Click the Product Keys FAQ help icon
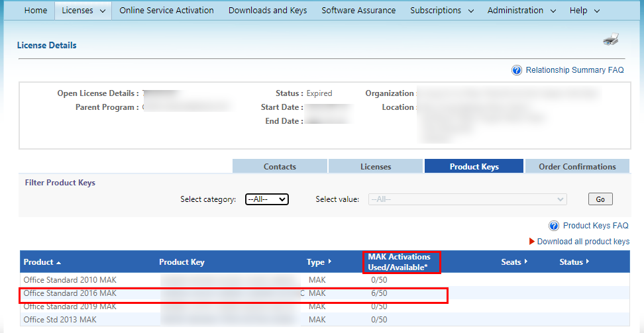Image resolution: width=644 pixels, height=333 pixels. pos(554,226)
